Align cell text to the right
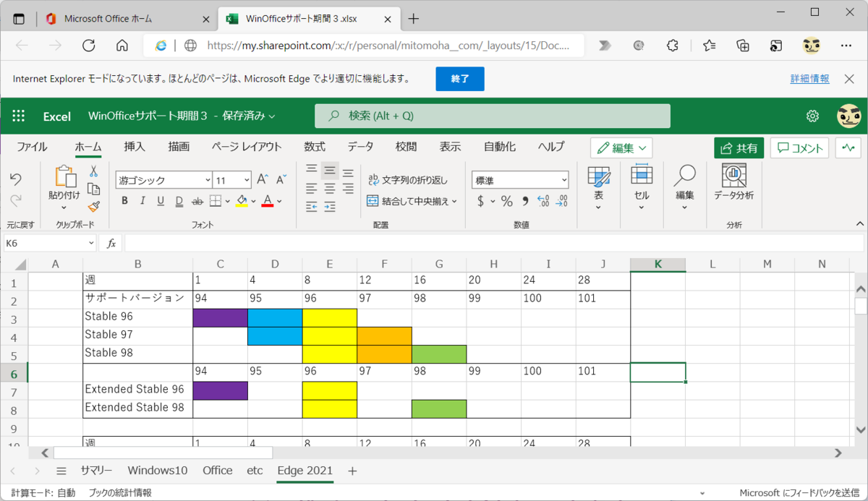The width and height of the screenshot is (868, 501). (x=348, y=189)
